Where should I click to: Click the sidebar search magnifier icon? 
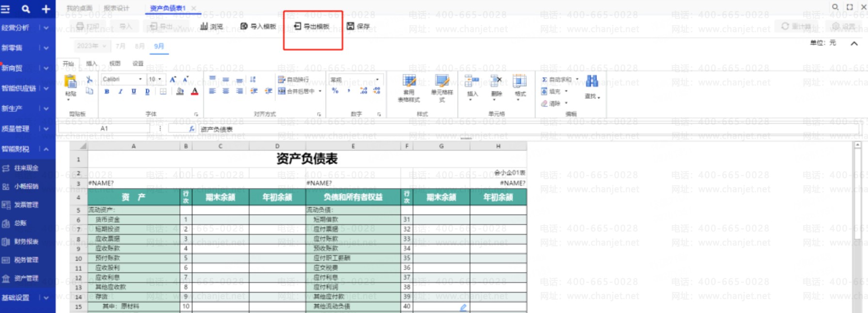click(x=26, y=9)
